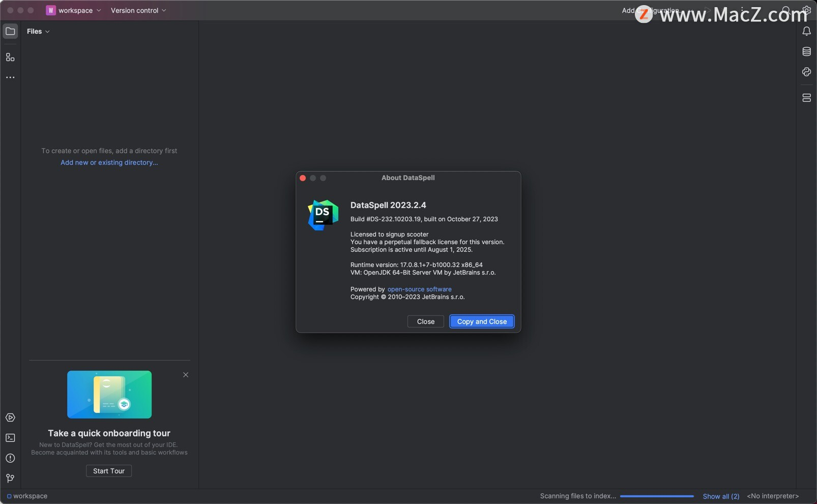
Task: Click Show all (2) background tasks
Action: (721, 496)
